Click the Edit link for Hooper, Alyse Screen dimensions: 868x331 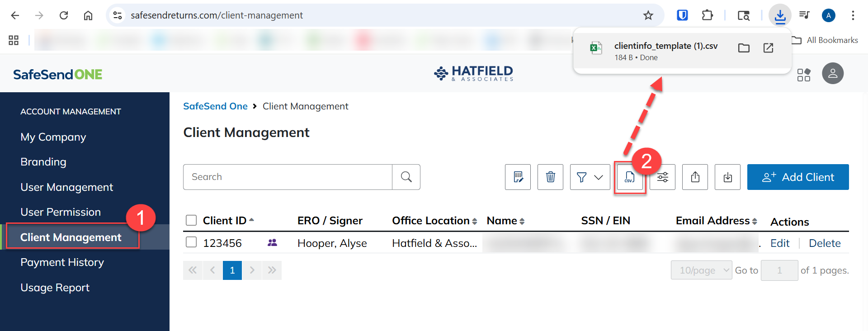click(780, 243)
